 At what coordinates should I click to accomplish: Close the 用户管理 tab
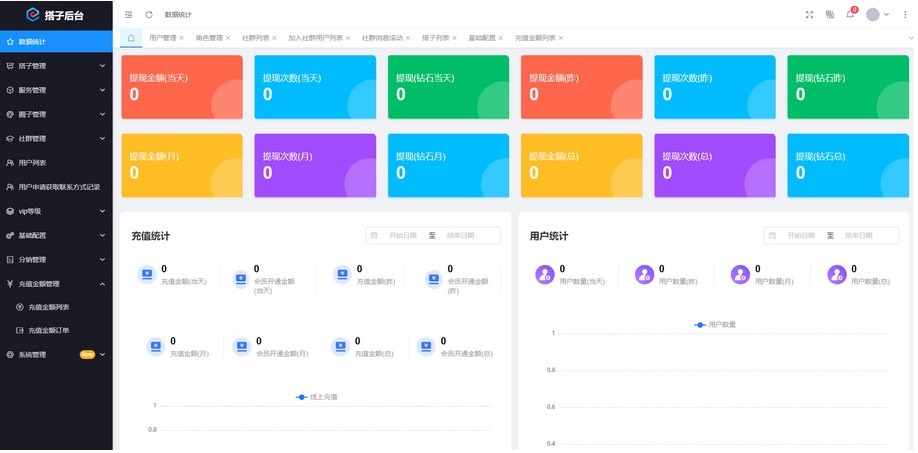(x=182, y=38)
